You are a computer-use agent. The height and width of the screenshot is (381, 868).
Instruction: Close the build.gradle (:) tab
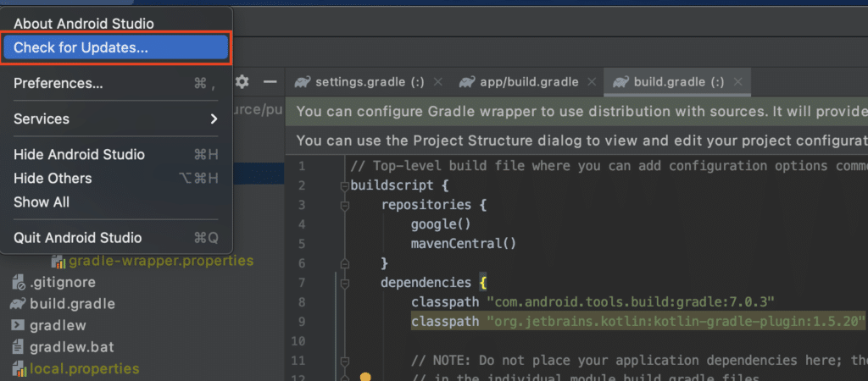tap(737, 82)
